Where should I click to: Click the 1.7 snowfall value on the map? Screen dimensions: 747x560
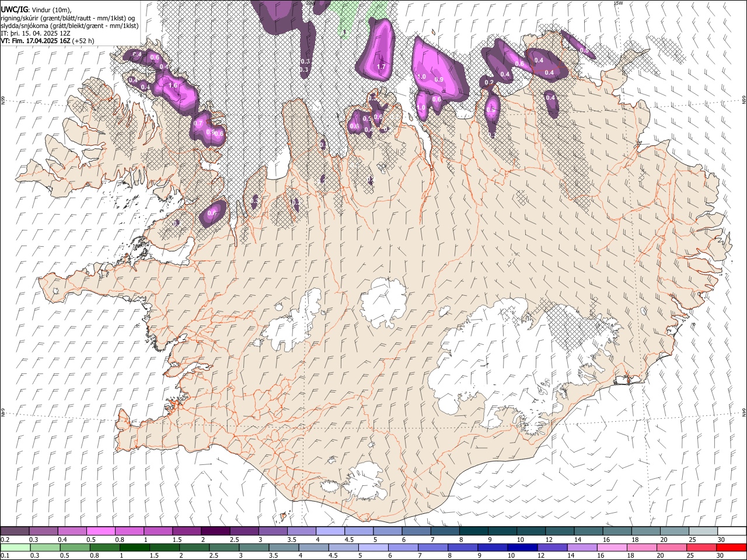coord(381,66)
